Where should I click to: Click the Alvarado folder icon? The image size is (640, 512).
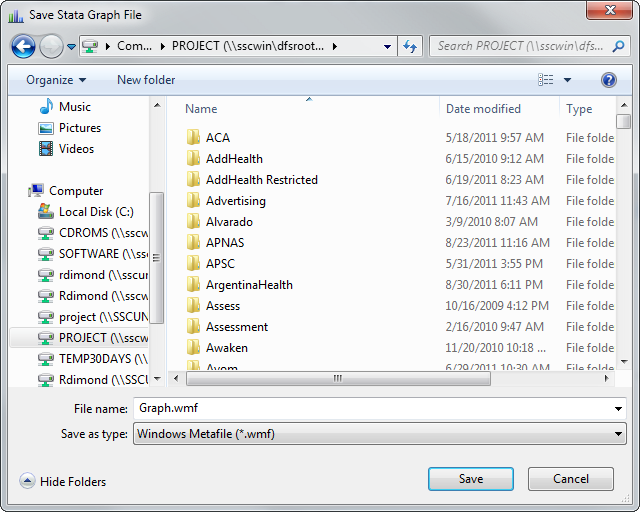tap(193, 221)
